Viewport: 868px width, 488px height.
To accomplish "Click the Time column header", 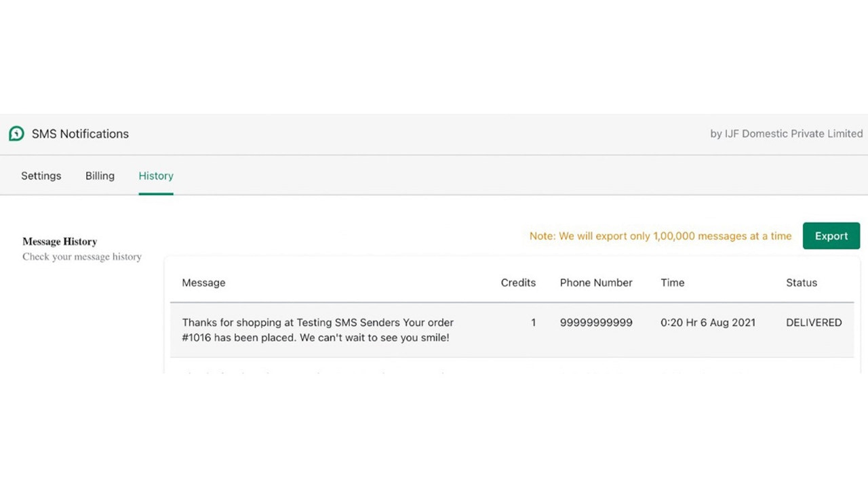I will pos(672,283).
